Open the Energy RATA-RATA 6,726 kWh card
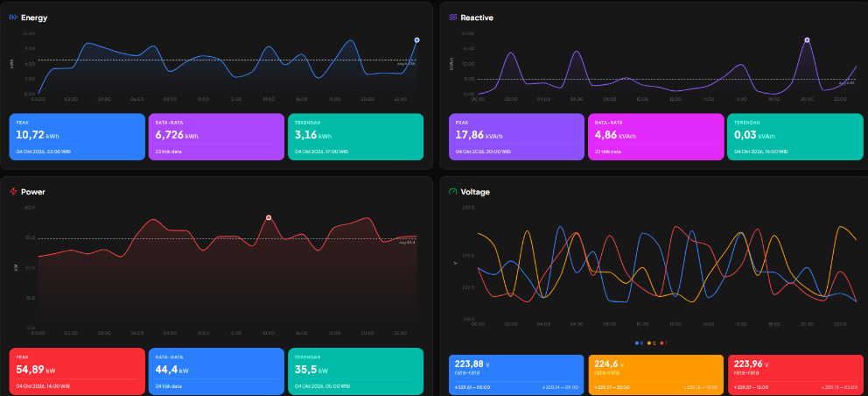Image resolution: width=868 pixels, height=396 pixels. click(x=216, y=137)
